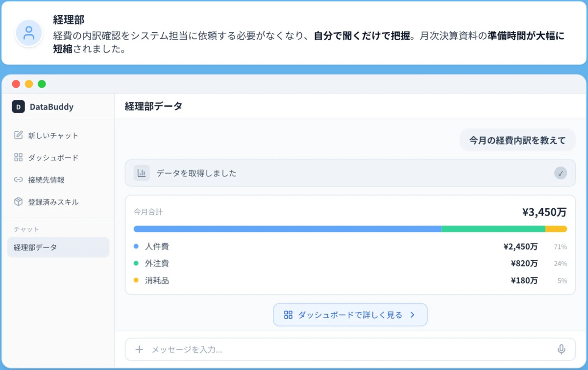Click the expense breakdown progress bar
Image resolution: width=588 pixels, height=370 pixels.
pos(350,228)
